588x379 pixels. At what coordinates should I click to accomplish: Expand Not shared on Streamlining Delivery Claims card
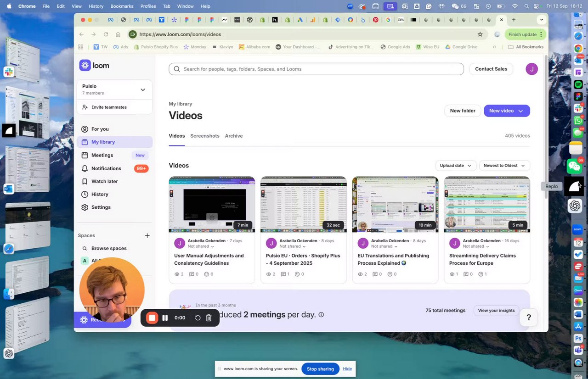click(476, 246)
